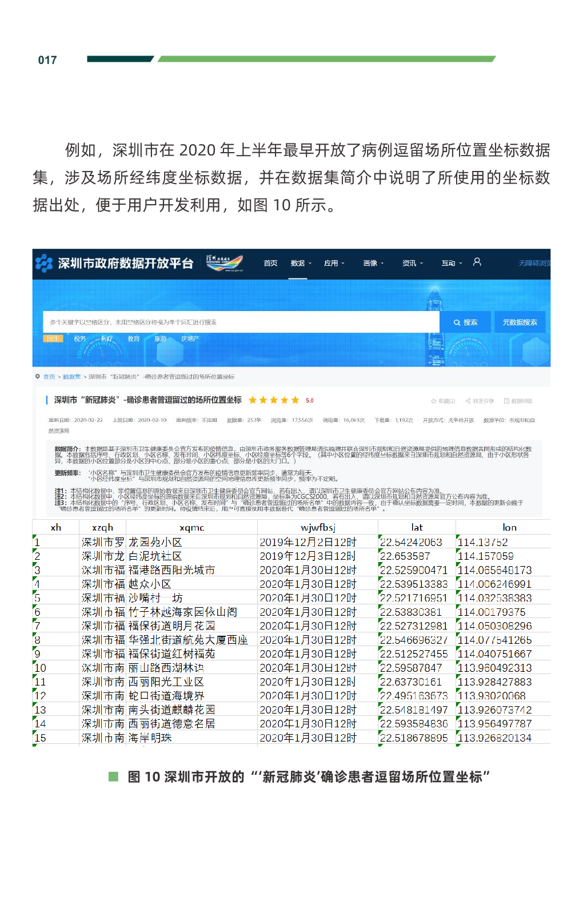Expand the 应用 navigation dropdown
This screenshot has width=583, height=924.
tap(334, 264)
